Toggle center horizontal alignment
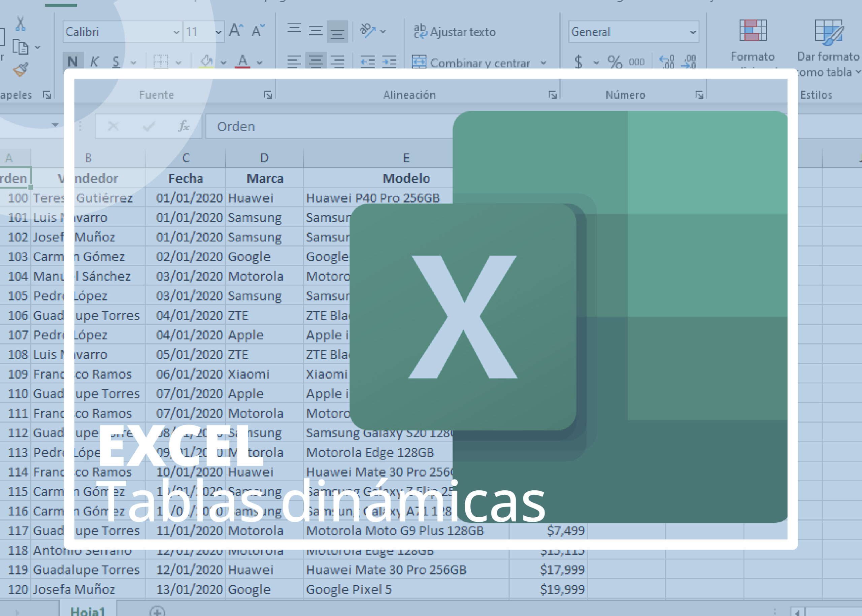Image resolution: width=862 pixels, height=616 pixels. (316, 61)
